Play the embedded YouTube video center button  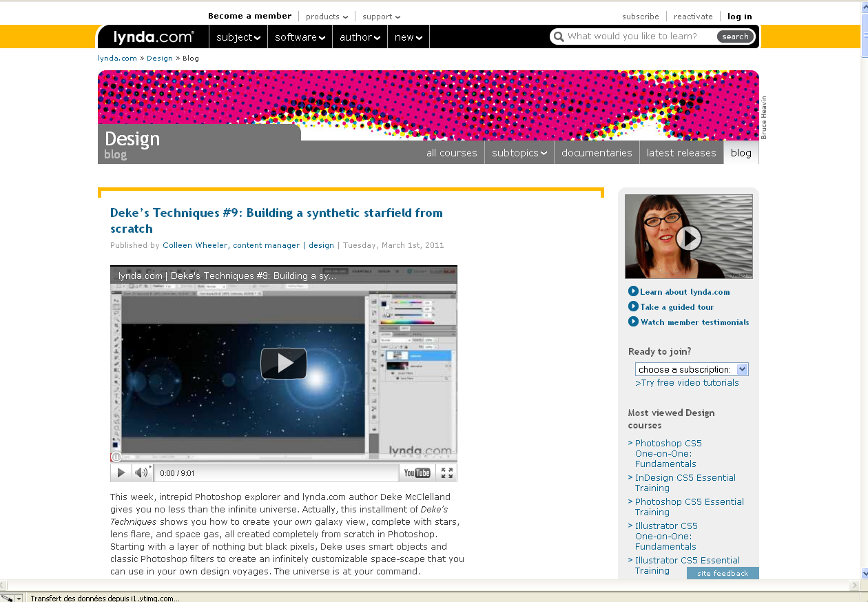(x=284, y=363)
